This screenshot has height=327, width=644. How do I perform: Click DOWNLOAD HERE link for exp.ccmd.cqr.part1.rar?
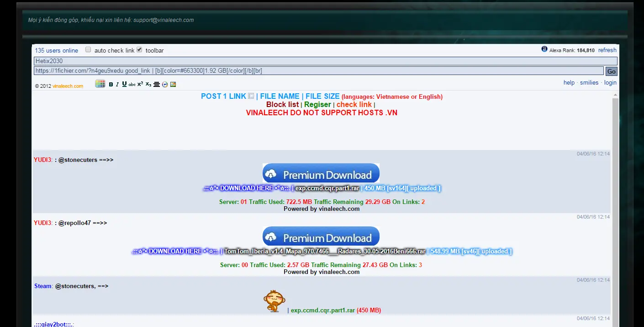pos(246,188)
